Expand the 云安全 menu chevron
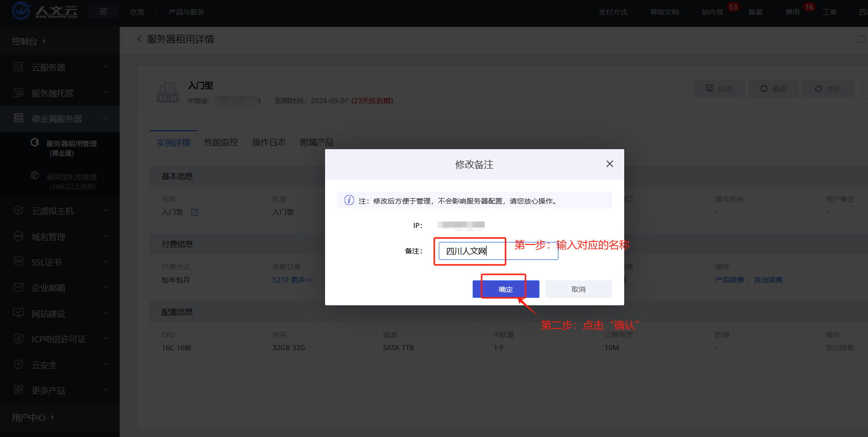868x437 pixels. (106, 364)
